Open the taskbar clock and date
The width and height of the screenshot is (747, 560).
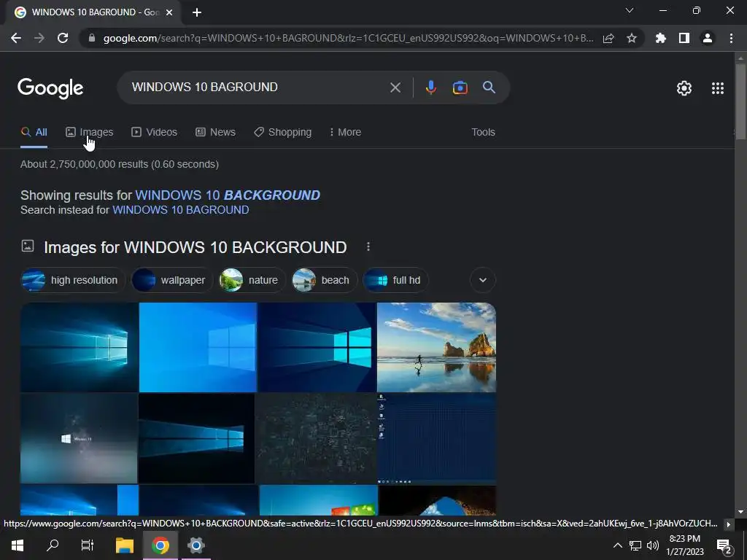684,545
